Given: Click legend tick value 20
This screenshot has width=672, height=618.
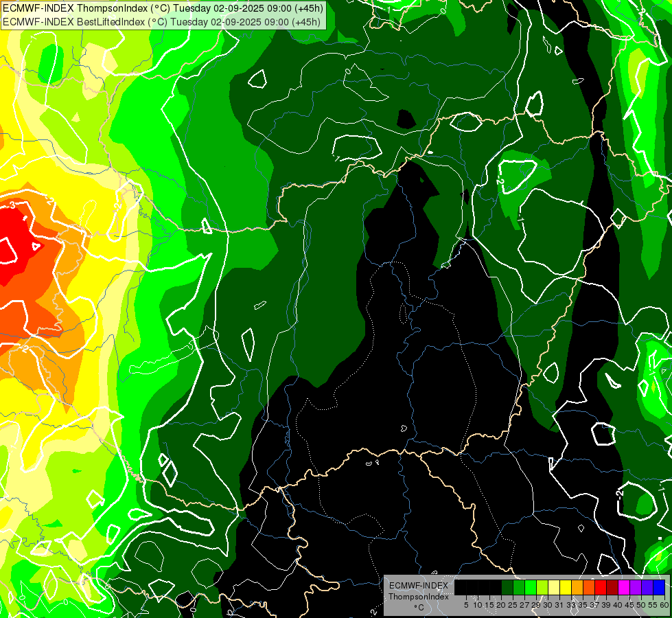Looking at the screenshot, I should tap(502, 605).
